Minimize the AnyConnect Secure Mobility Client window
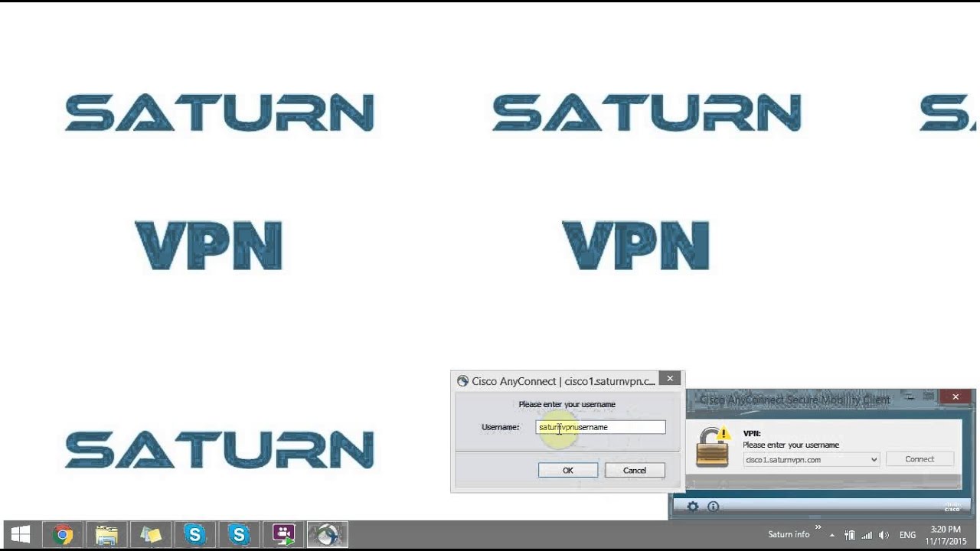Viewport: 980px width, 551px height. coord(909,396)
